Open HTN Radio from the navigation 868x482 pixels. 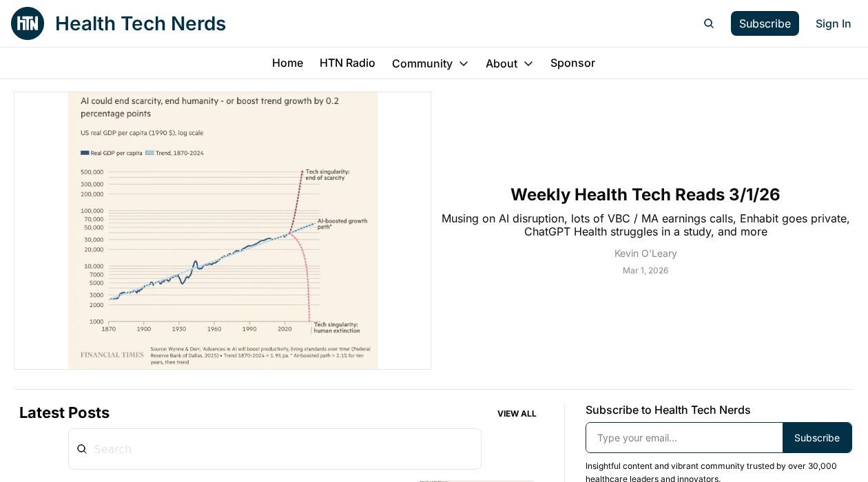coord(347,63)
